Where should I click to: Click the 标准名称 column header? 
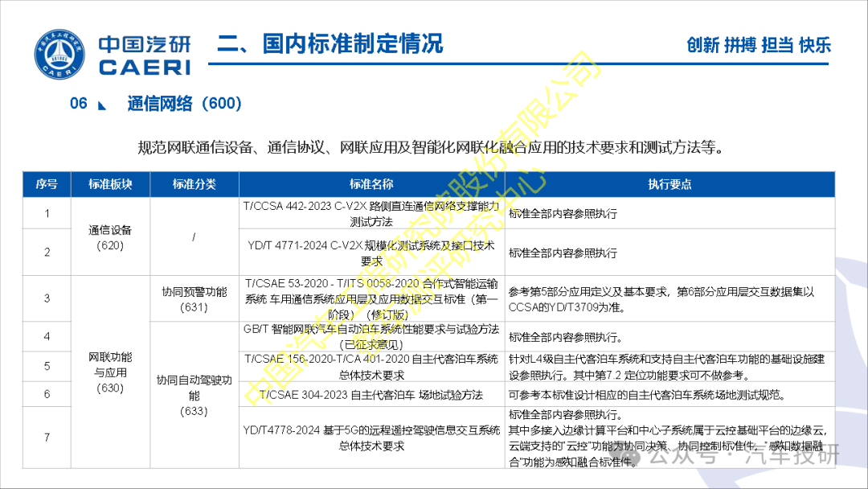[x=371, y=184]
